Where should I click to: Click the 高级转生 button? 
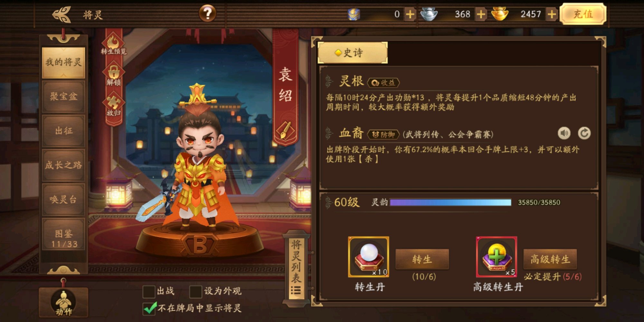550,259
